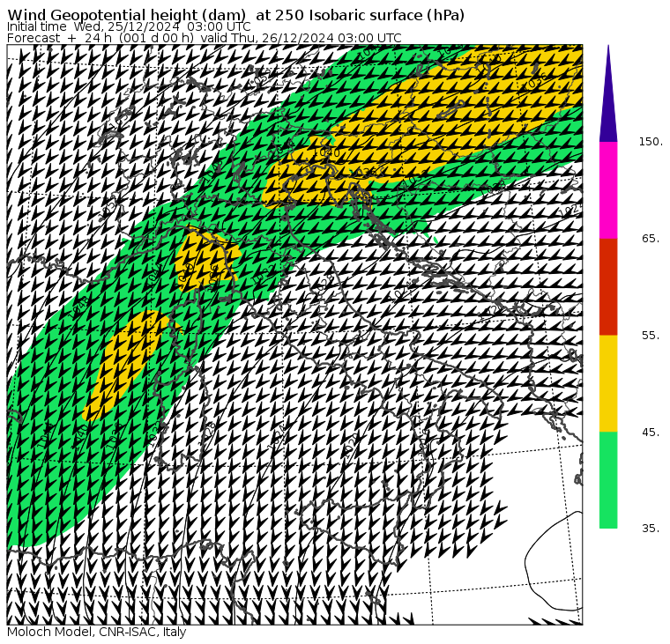
Task: Click the legend value label '45.'
Action: (x=651, y=432)
